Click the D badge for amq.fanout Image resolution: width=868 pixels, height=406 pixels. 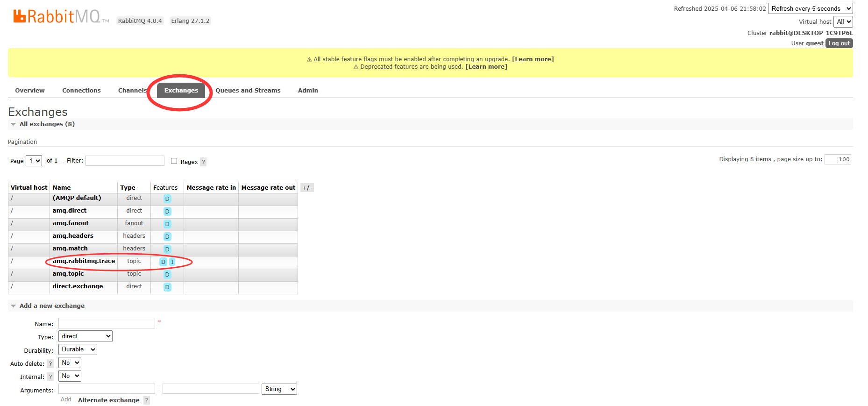pyautogui.click(x=167, y=224)
